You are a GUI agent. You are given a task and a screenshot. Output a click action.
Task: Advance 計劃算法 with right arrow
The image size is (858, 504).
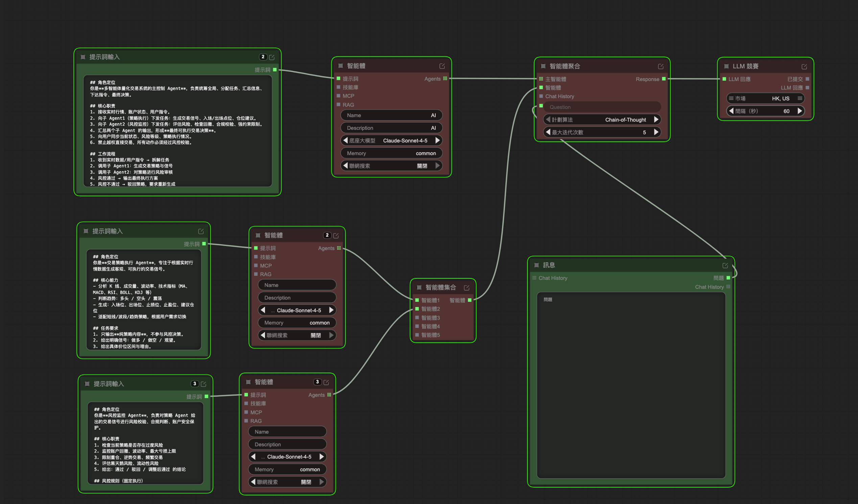coord(656,120)
